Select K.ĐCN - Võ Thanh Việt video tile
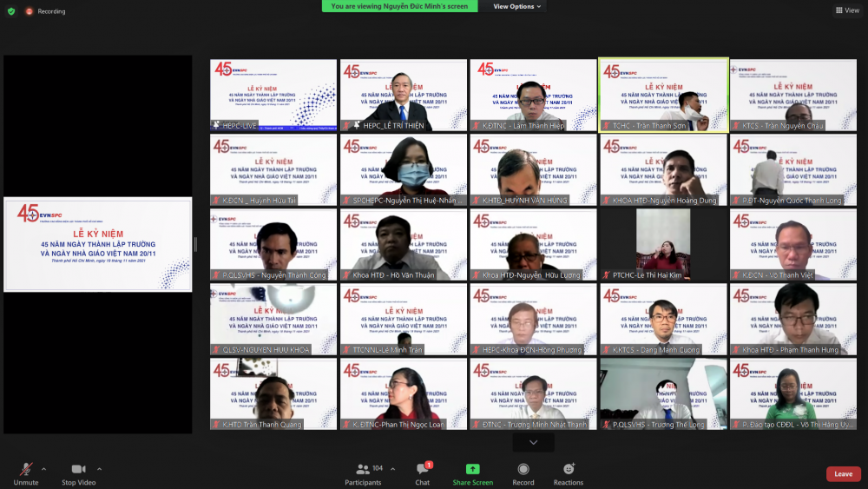The image size is (868, 489). point(793,245)
